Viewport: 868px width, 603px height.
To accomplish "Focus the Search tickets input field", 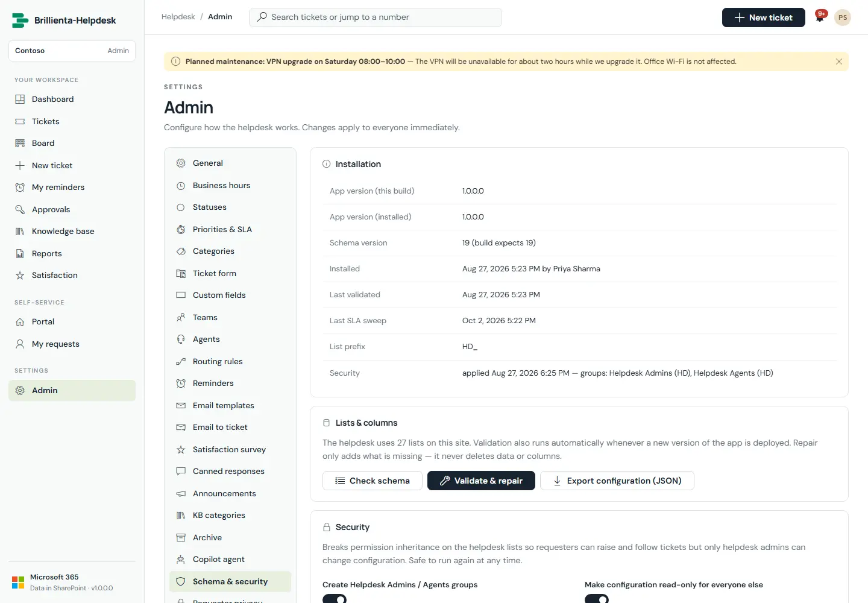I will pyautogui.click(x=375, y=17).
